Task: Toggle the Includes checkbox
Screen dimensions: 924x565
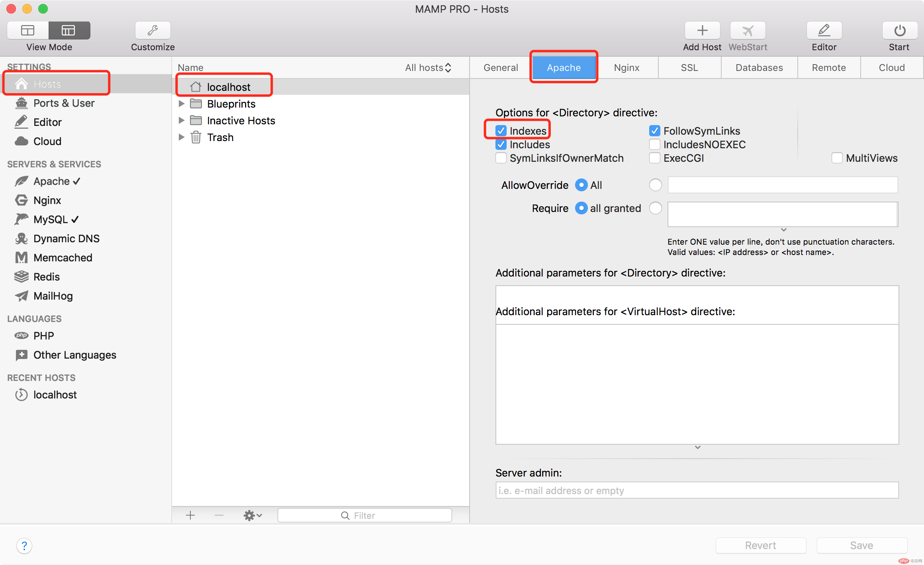Action: point(501,144)
